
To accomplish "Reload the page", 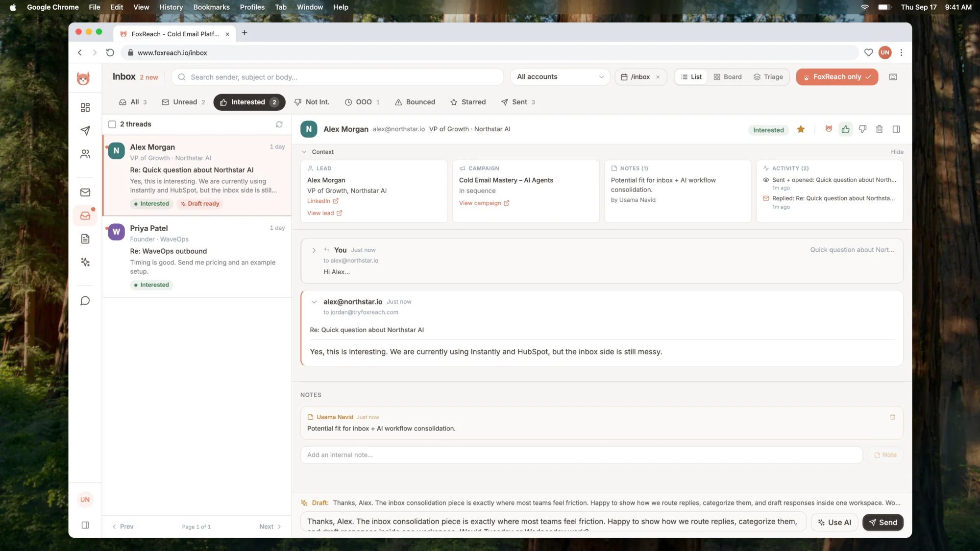I will [x=110, y=52].
